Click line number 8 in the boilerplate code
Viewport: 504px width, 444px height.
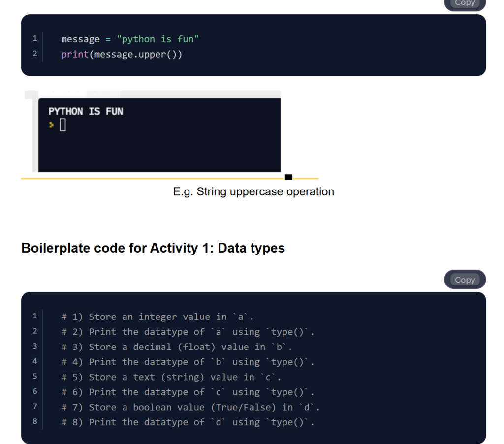point(35,422)
